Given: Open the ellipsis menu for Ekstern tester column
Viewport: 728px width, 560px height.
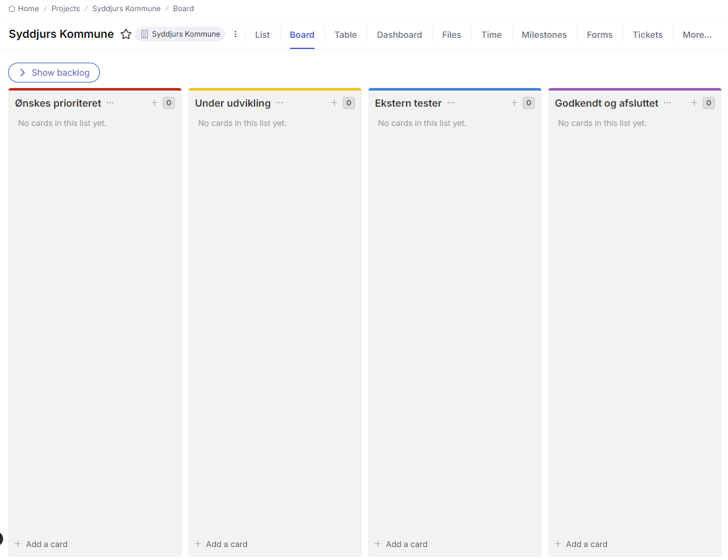Looking at the screenshot, I should pyautogui.click(x=451, y=103).
